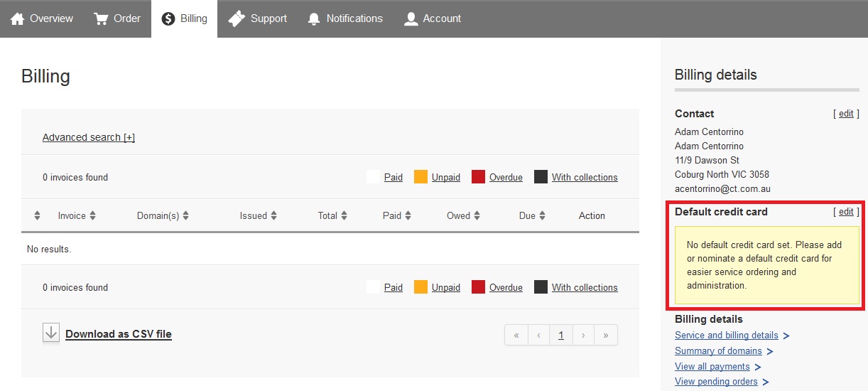This screenshot has height=391, width=868.
Task: Click the CSV download arrow icon
Action: click(51, 333)
